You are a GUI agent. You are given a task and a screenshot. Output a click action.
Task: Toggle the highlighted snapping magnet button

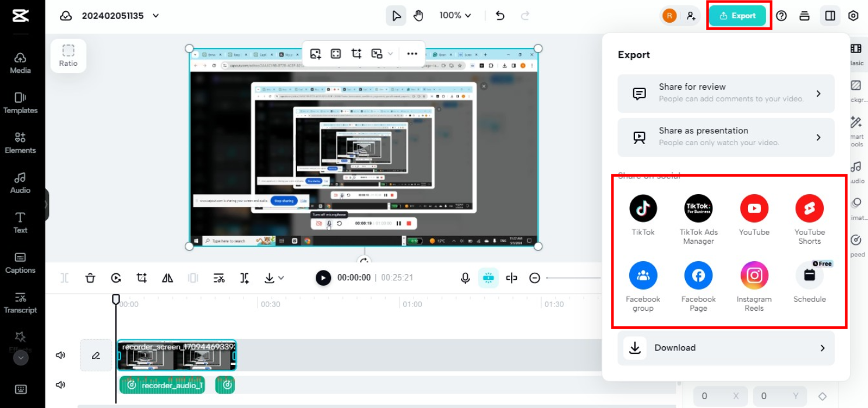pos(488,278)
